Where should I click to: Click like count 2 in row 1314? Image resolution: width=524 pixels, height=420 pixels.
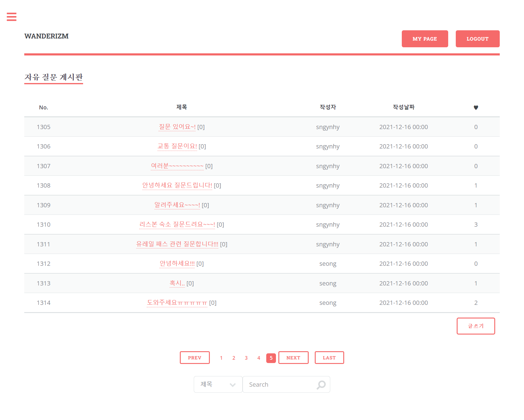coord(476,303)
